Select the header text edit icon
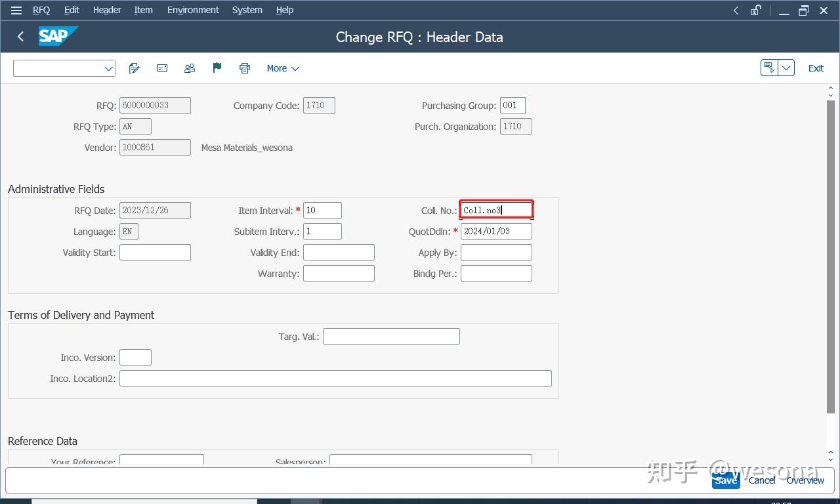The height and width of the screenshot is (504, 840). (x=134, y=68)
